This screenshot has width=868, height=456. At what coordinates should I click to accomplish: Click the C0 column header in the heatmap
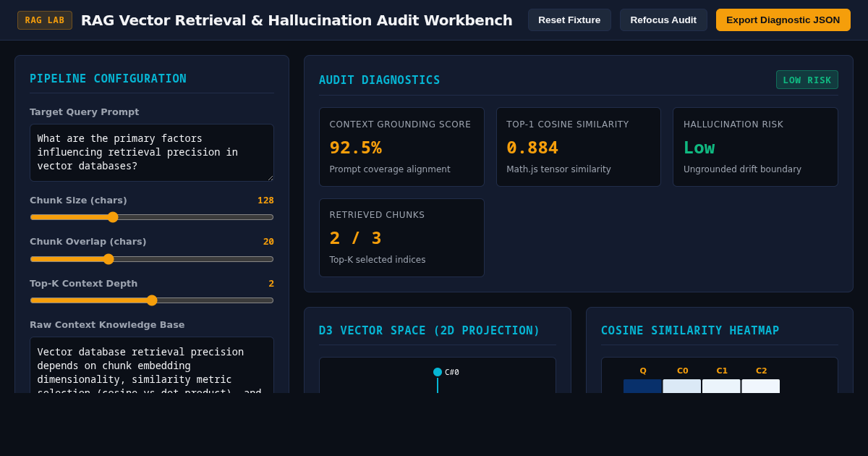tap(683, 371)
